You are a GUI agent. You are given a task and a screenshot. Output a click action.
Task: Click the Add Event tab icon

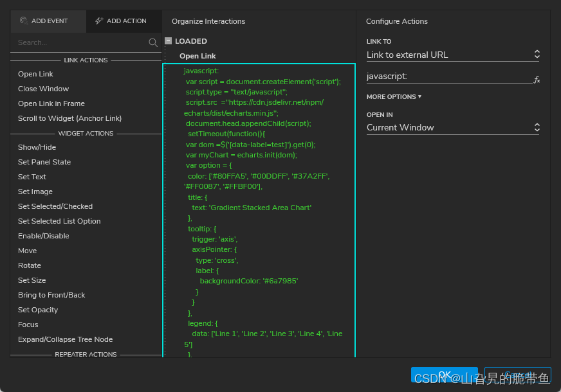coord(24,21)
